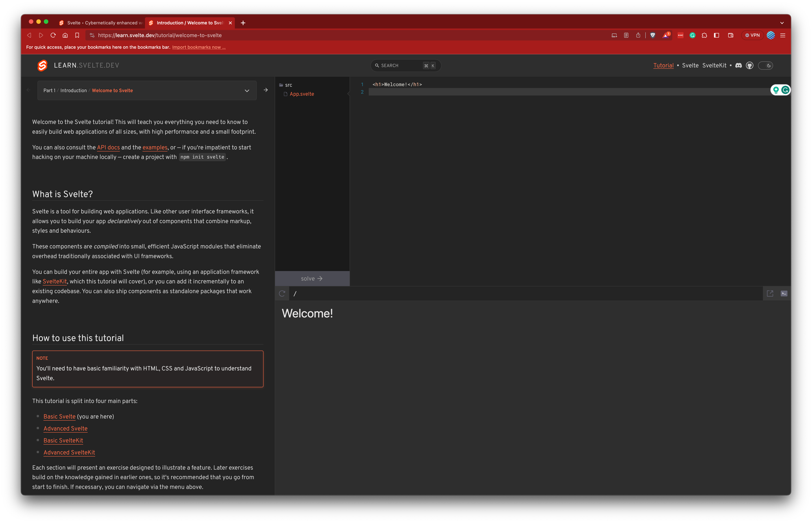This screenshot has width=812, height=523.
Task: Click the Svelte logo icon
Action: coord(42,65)
